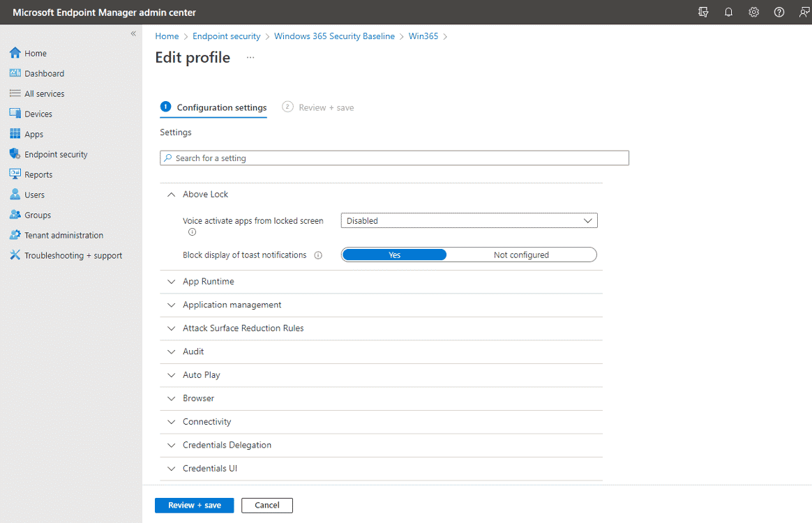Open the Cloud Shell icon in top bar

pos(703,12)
